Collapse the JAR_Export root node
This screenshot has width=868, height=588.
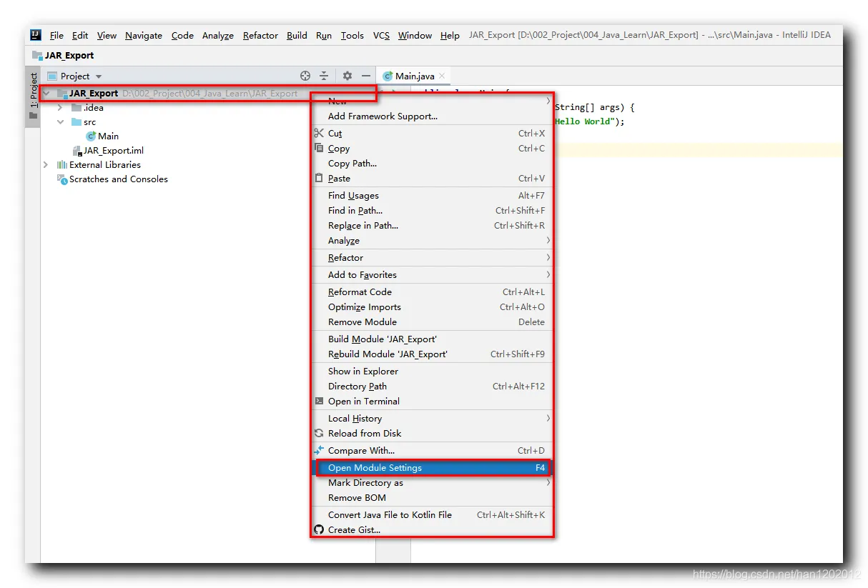pyautogui.click(x=46, y=93)
